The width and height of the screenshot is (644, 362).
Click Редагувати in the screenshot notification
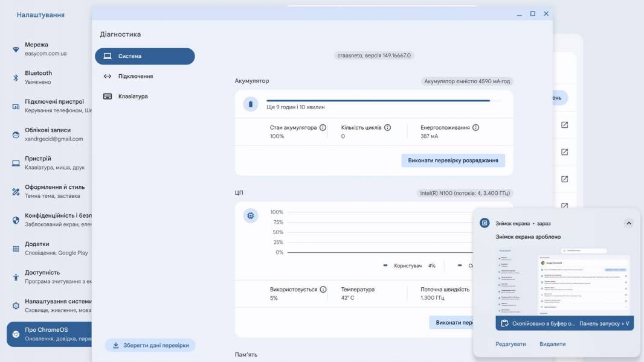[510, 344]
